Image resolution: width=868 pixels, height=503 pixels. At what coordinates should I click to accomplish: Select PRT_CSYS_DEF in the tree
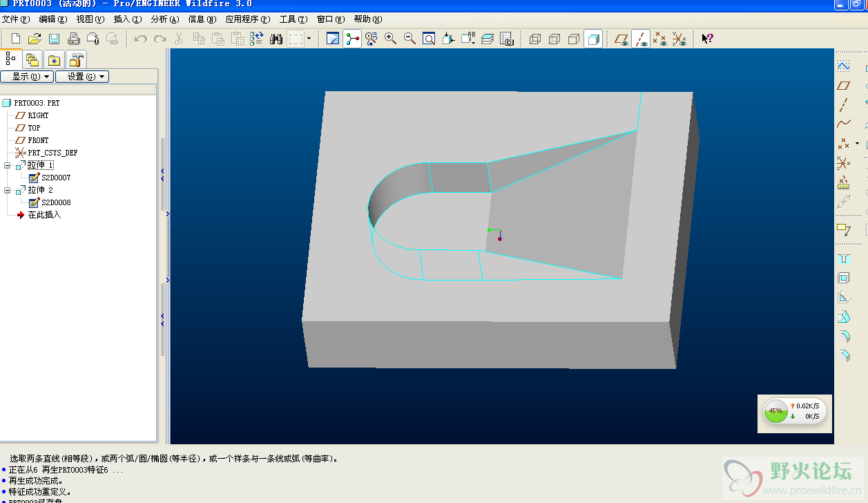tap(52, 153)
